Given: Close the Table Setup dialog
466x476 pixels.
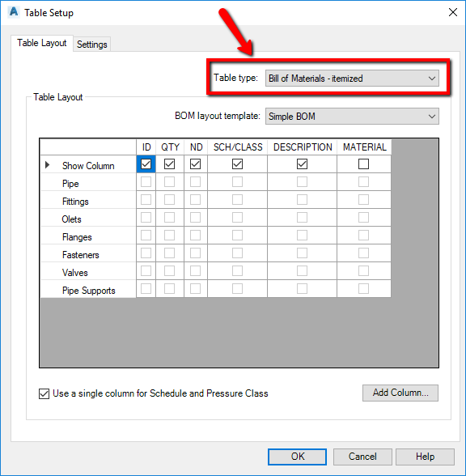Looking at the screenshot, I should point(453,12).
